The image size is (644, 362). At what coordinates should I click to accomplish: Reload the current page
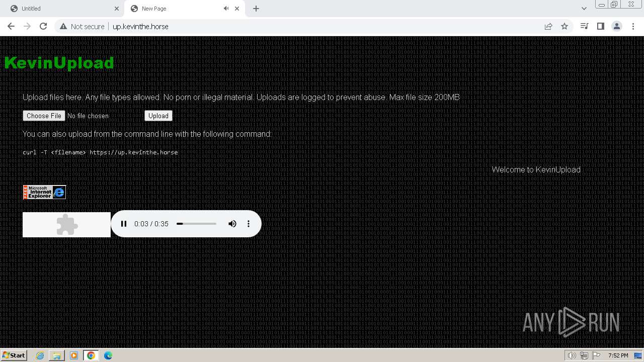click(43, 26)
